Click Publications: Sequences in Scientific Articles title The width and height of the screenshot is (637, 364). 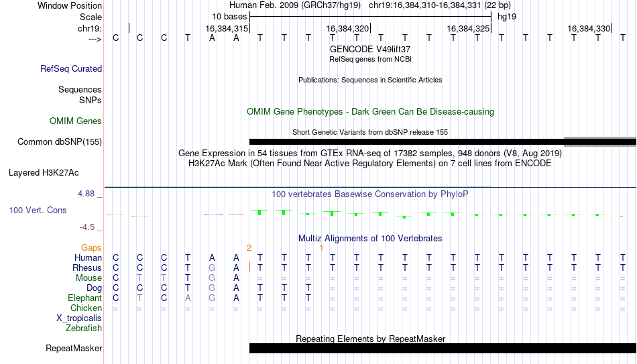370,80
